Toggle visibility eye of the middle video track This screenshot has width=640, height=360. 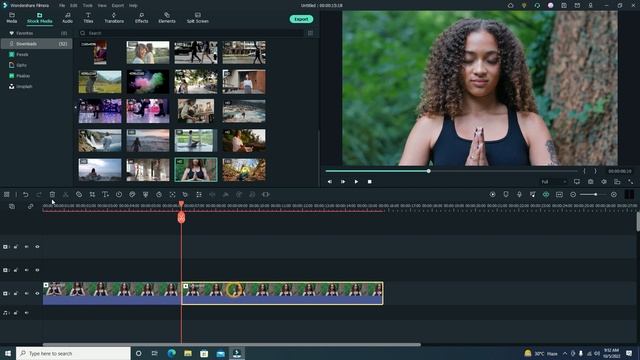(x=37, y=270)
